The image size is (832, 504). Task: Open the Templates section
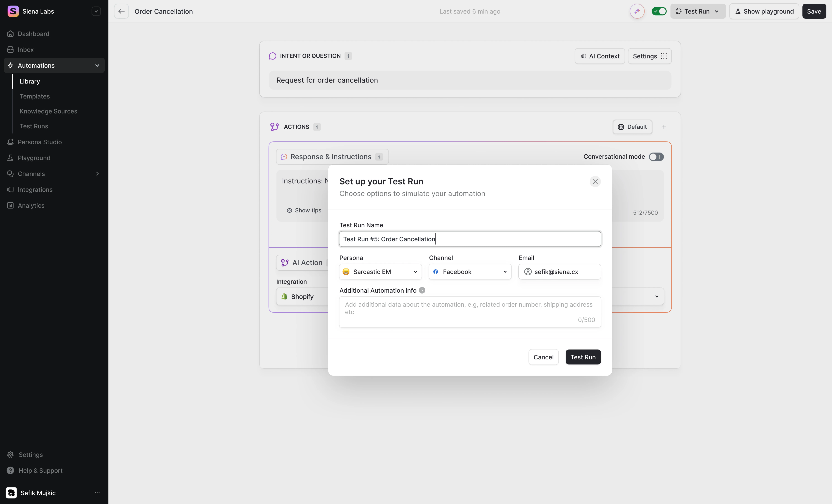click(x=35, y=96)
